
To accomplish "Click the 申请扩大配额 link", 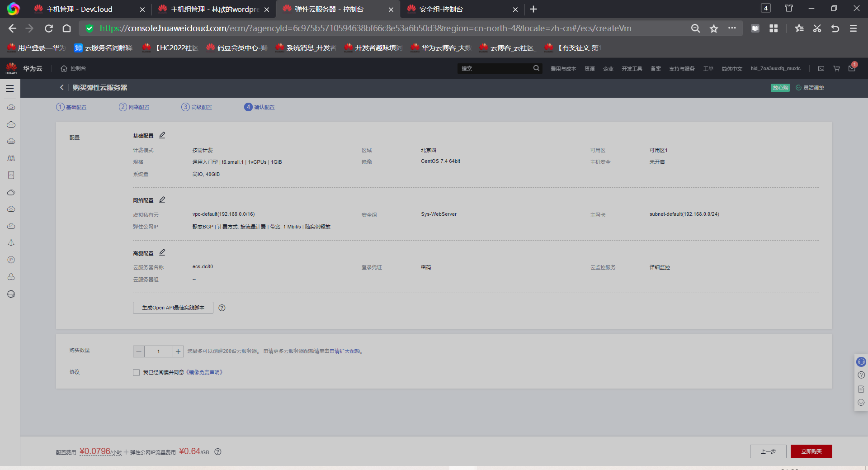I will click(345, 351).
